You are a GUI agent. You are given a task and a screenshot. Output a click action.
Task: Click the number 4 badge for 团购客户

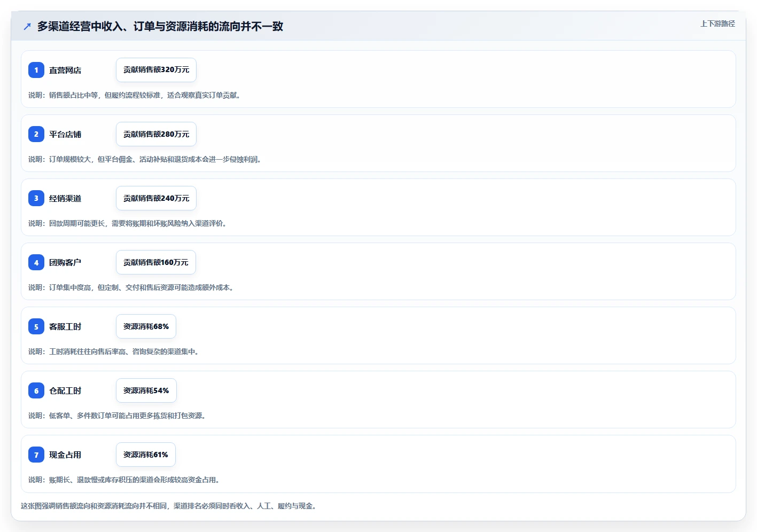pyautogui.click(x=36, y=262)
